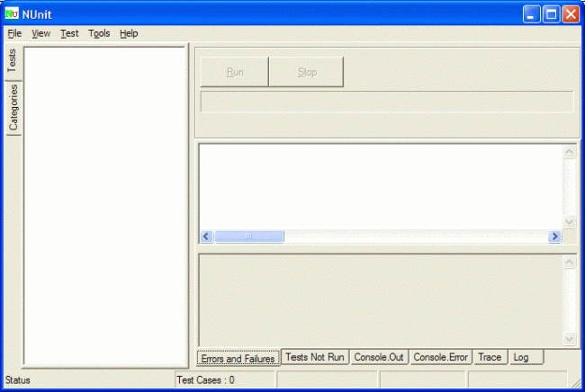Switch to the vertical Categories tab

tap(13, 108)
